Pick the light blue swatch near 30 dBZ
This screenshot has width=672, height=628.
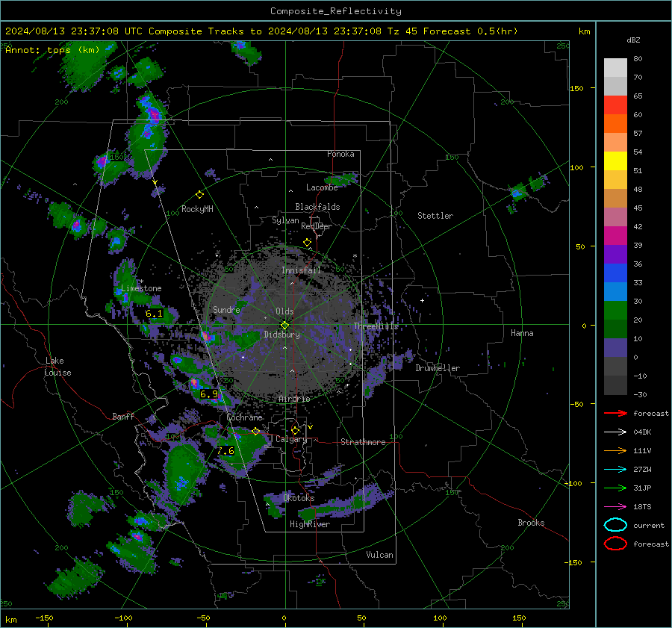pos(615,291)
